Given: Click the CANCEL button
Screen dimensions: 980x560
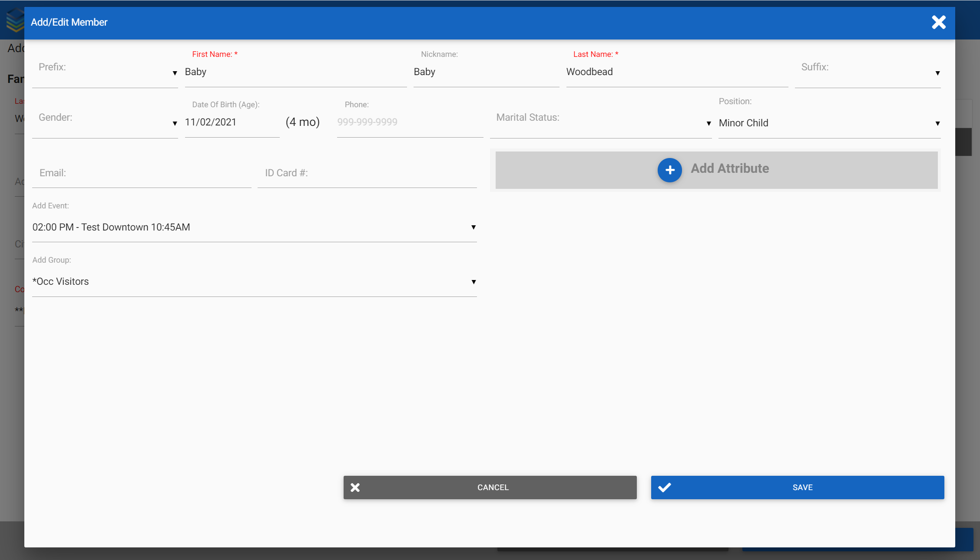Looking at the screenshot, I should click(490, 488).
